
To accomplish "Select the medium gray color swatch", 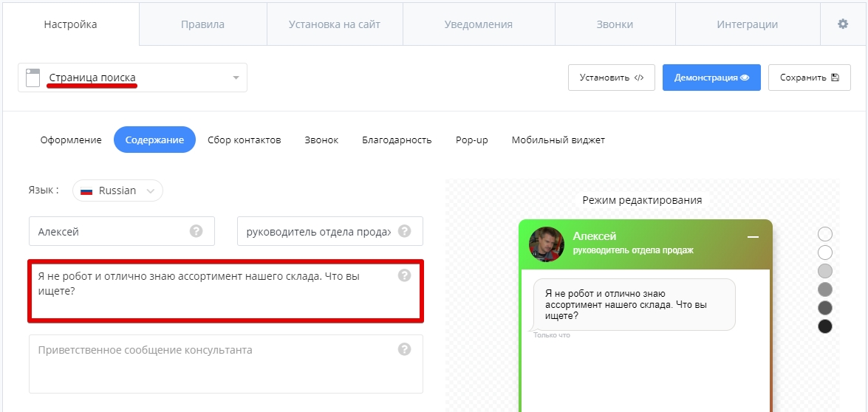I will [x=825, y=289].
